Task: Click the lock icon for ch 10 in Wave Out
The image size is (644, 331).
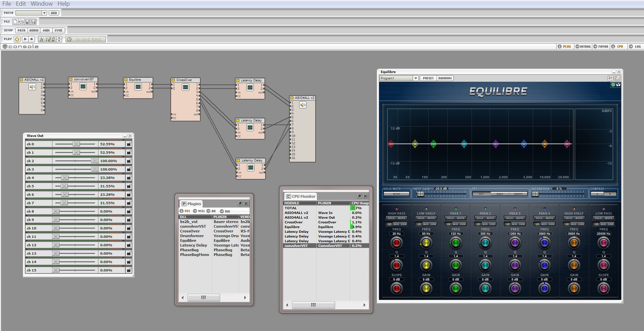Action: click(x=129, y=228)
